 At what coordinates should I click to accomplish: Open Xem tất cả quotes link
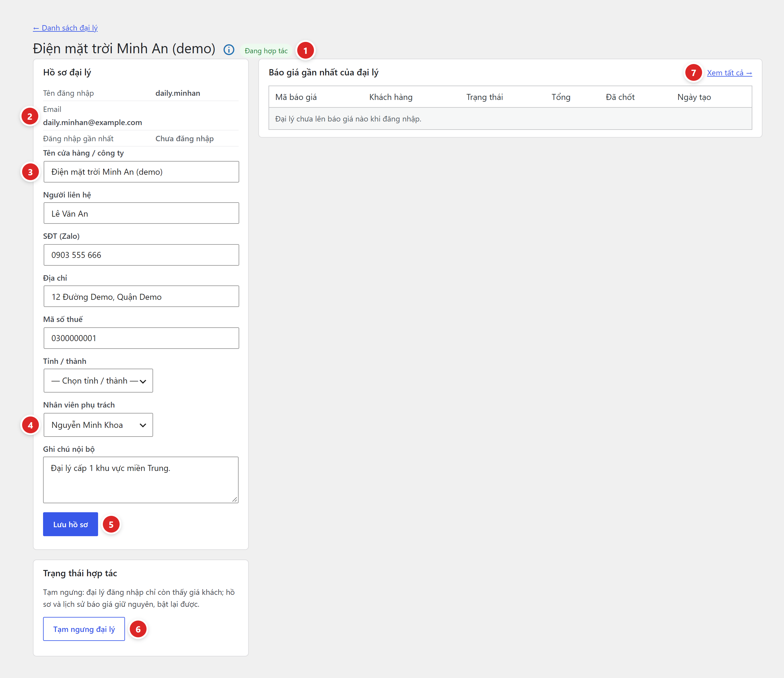point(729,73)
